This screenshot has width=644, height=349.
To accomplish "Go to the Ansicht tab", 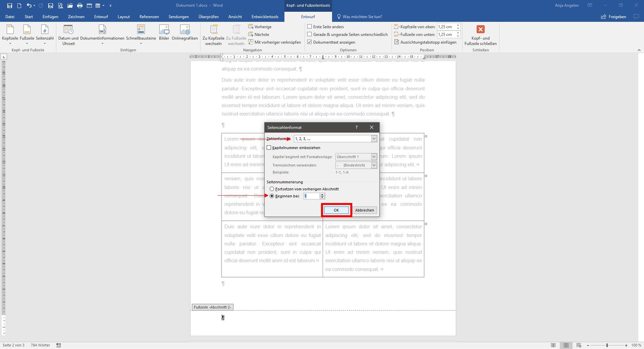I will (x=235, y=17).
